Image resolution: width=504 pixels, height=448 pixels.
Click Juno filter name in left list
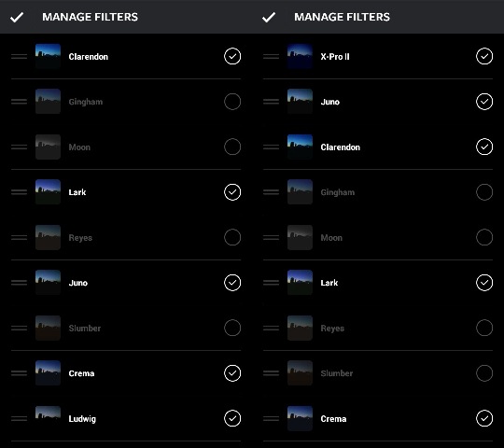pos(78,283)
